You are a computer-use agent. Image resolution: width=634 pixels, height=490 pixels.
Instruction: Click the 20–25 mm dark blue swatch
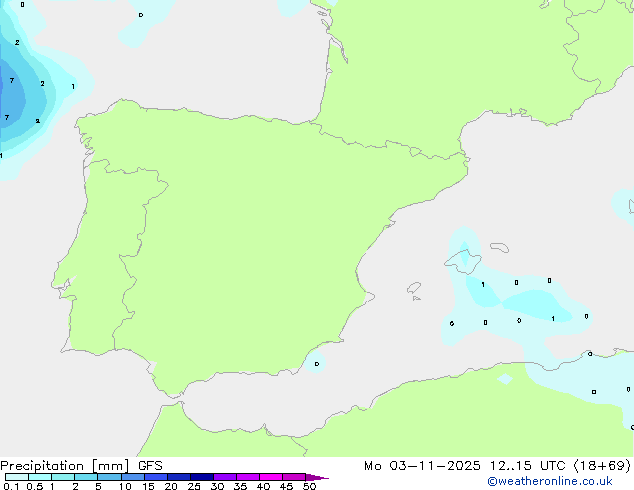coord(178,477)
